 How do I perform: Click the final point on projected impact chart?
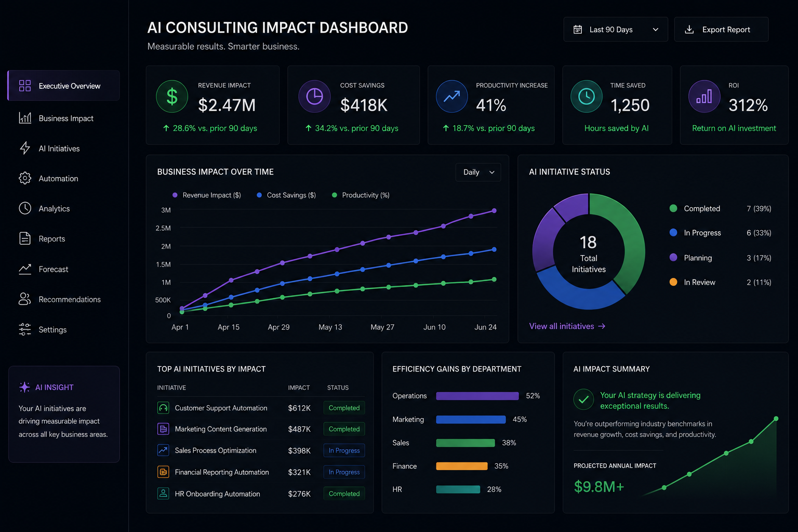[776, 418]
